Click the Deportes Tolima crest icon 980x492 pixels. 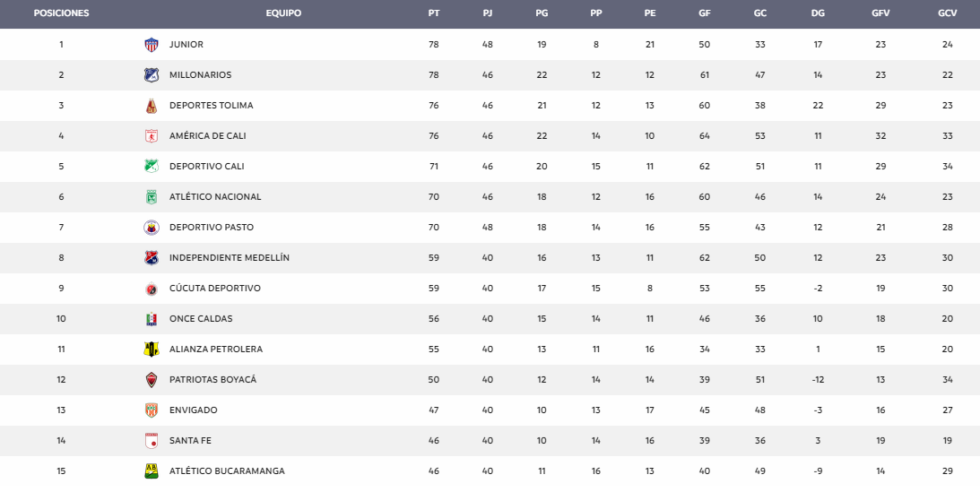coord(152,106)
